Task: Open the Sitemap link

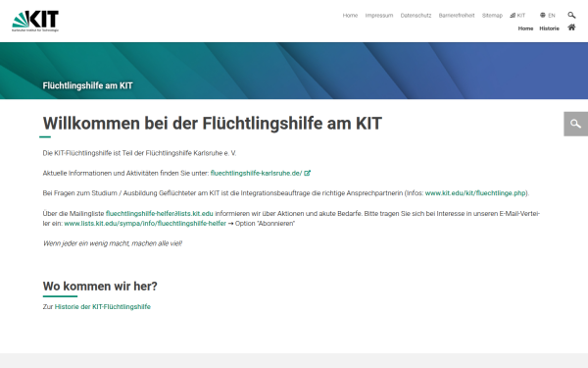Action: click(x=492, y=16)
